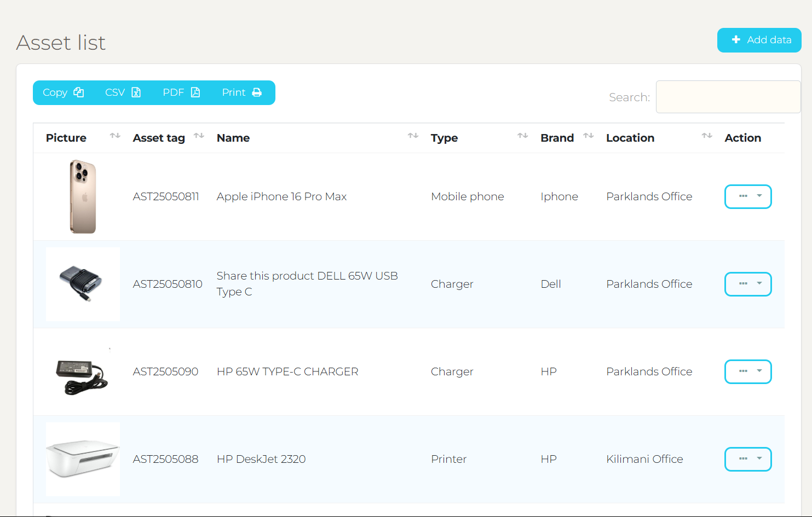Open the HP charger picture thumbnail

pos(83,371)
